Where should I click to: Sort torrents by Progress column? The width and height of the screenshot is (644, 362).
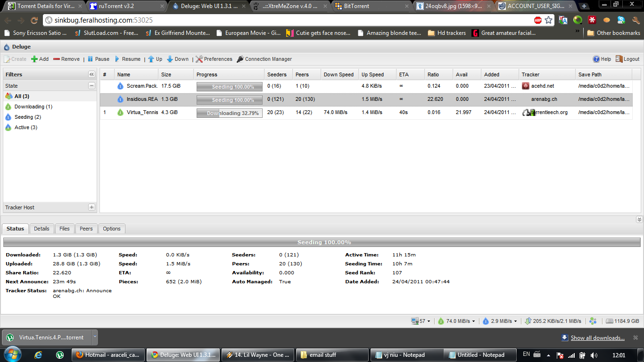click(229, 74)
